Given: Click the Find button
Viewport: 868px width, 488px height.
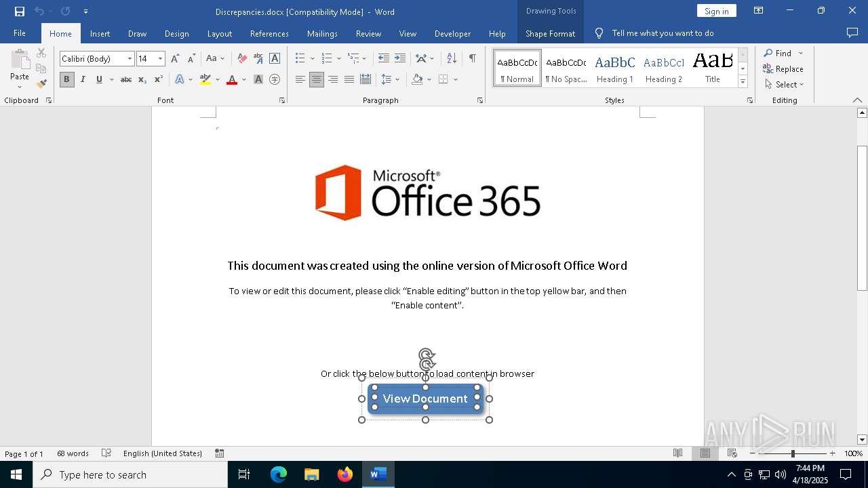Looking at the screenshot, I should click(778, 53).
